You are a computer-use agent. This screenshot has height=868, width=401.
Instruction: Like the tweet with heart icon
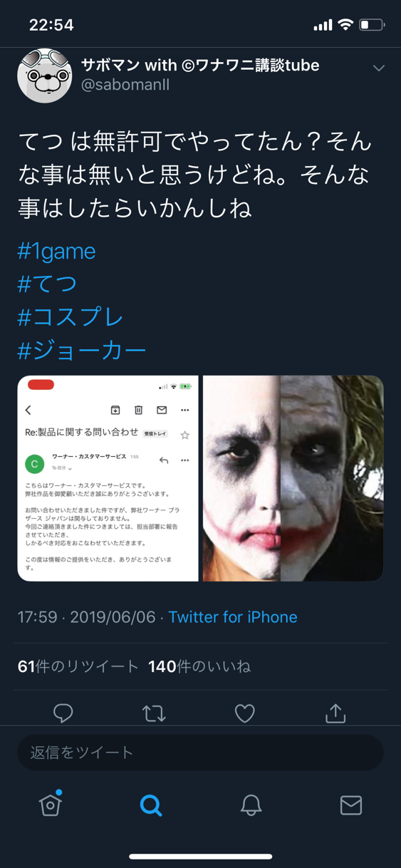(x=245, y=713)
